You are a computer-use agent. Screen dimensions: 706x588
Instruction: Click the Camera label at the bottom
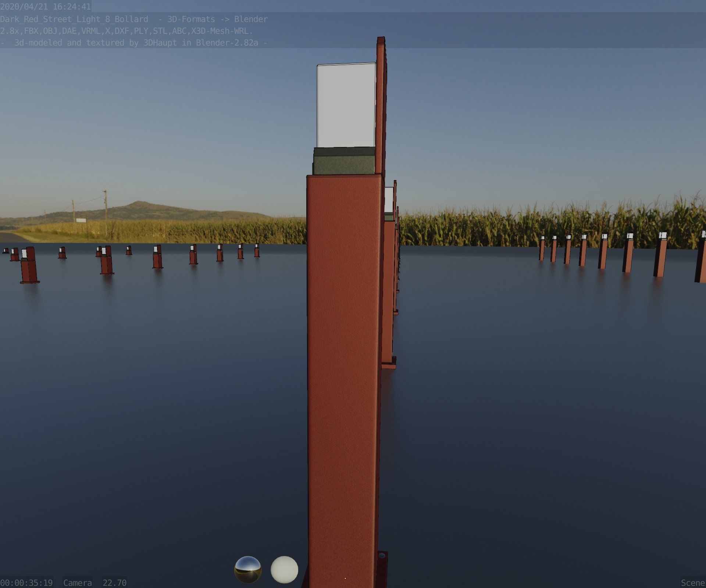pyautogui.click(x=78, y=583)
